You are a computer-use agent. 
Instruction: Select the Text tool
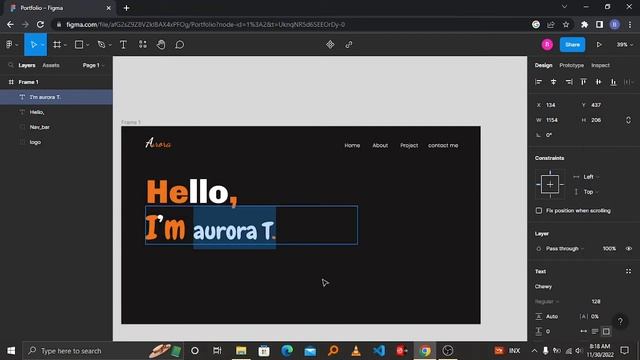[x=123, y=44]
